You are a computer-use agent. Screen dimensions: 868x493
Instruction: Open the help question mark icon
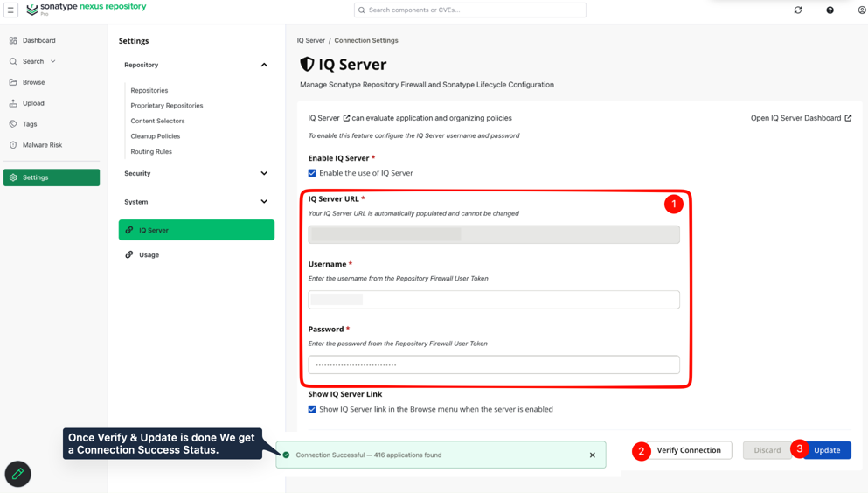830,10
